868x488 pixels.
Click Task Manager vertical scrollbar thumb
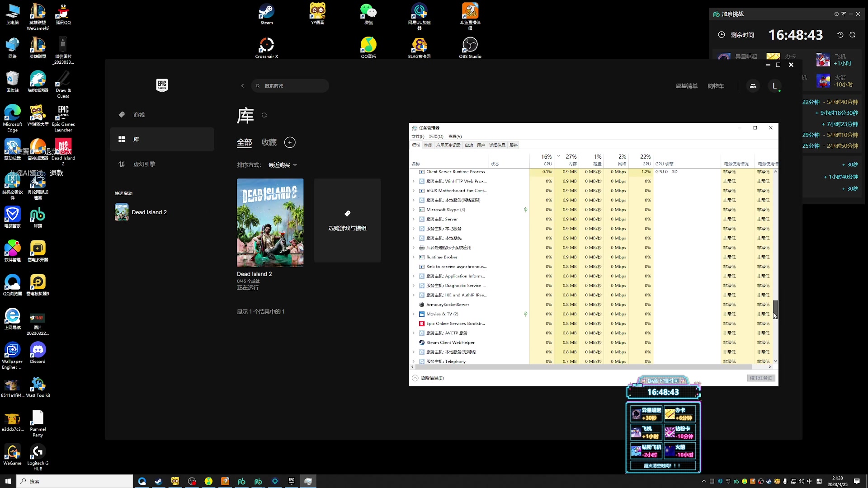(x=775, y=309)
